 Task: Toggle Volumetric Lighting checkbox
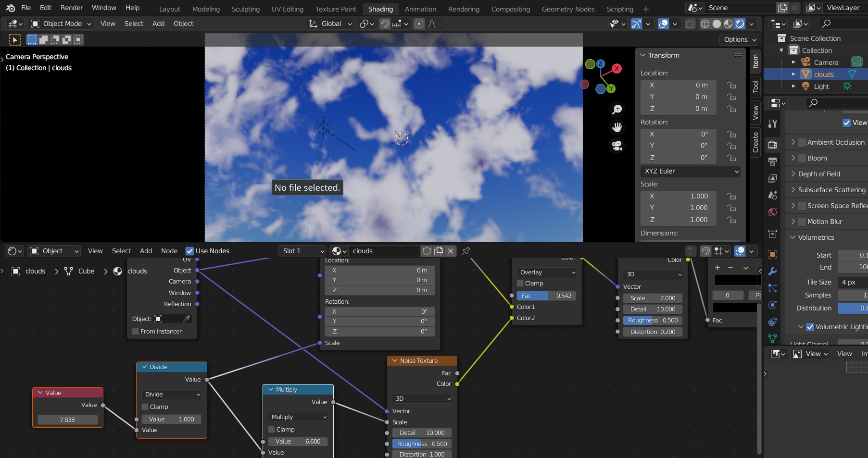(810, 327)
